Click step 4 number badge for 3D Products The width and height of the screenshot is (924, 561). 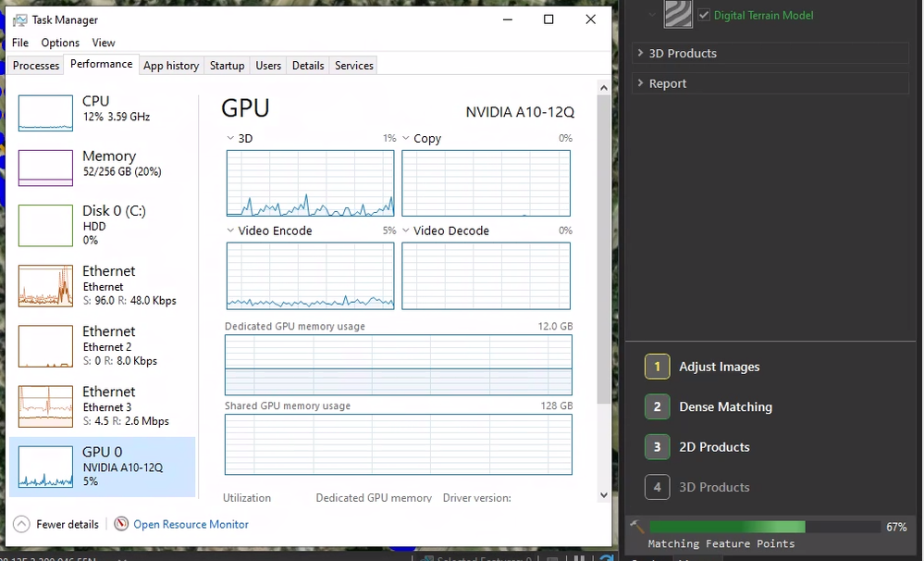click(x=657, y=487)
